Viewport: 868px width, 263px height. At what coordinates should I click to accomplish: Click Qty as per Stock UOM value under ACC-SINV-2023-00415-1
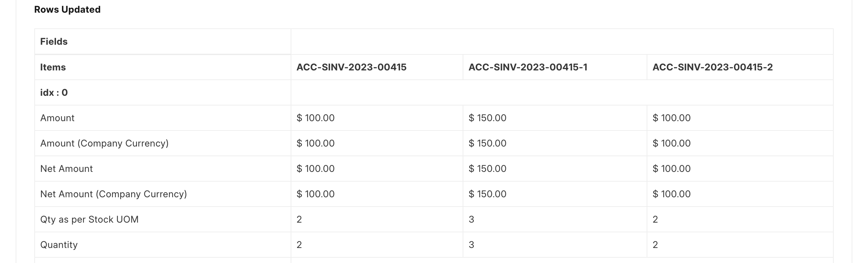coord(471,219)
